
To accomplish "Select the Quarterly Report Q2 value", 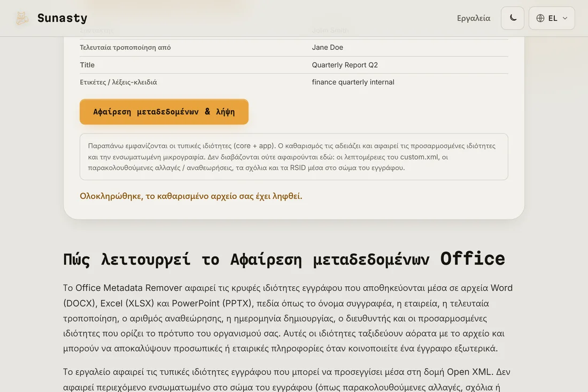I will point(345,65).
